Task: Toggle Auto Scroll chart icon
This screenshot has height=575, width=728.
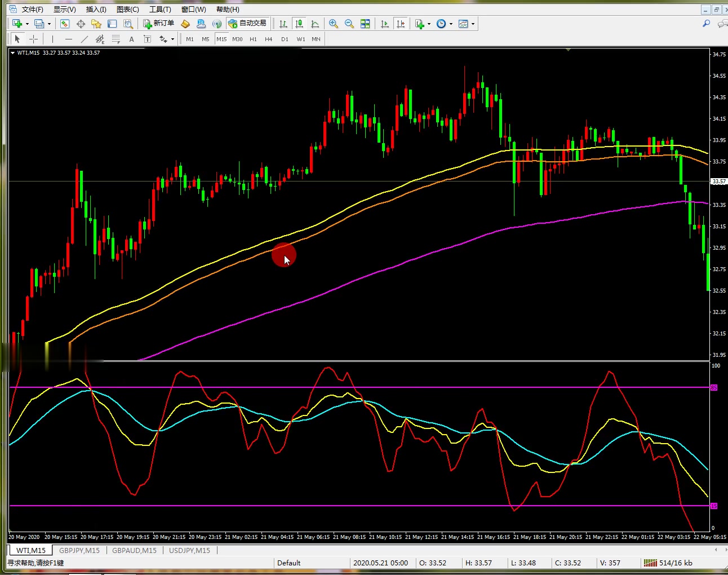Action: [x=385, y=24]
